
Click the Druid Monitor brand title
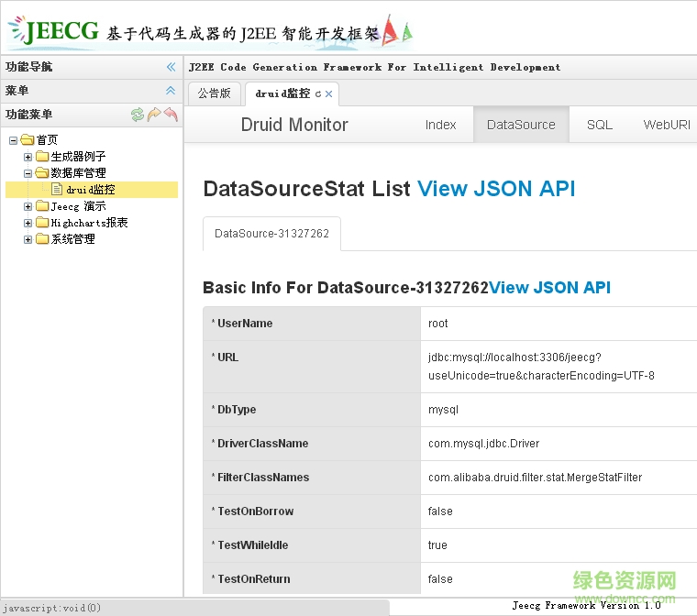294,125
